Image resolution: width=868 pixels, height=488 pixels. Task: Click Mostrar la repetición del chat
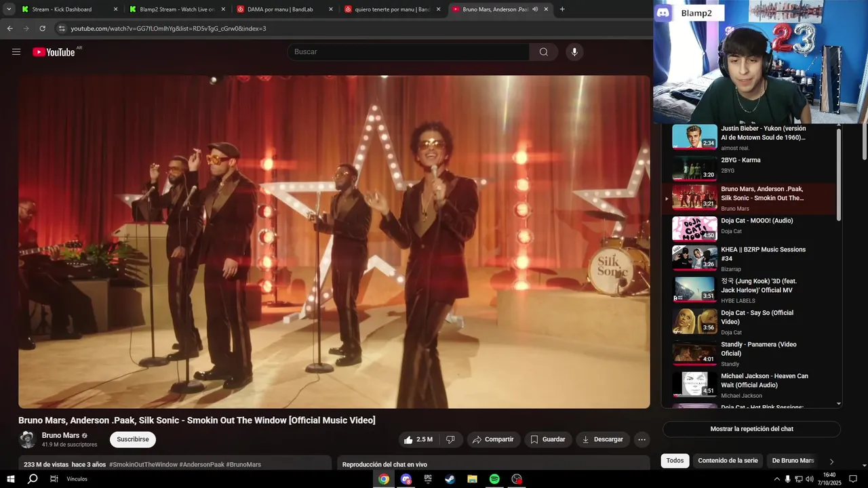(x=751, y=429)
